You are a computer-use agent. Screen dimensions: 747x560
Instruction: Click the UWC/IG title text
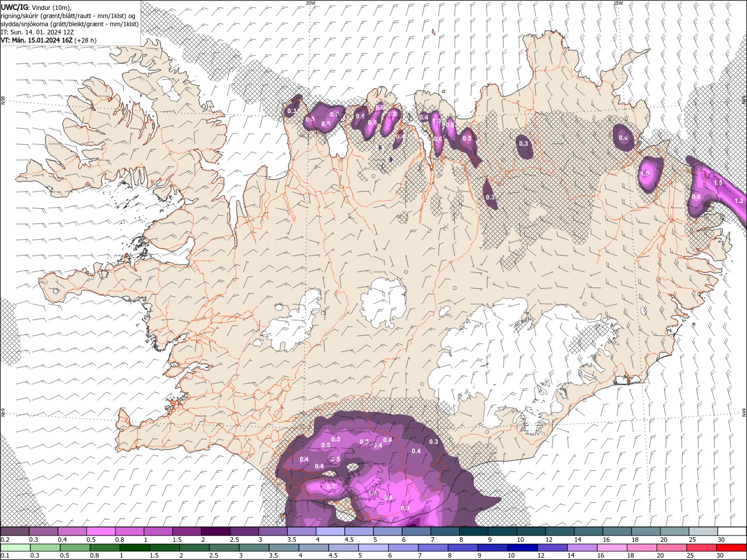[x=15, y=6]
